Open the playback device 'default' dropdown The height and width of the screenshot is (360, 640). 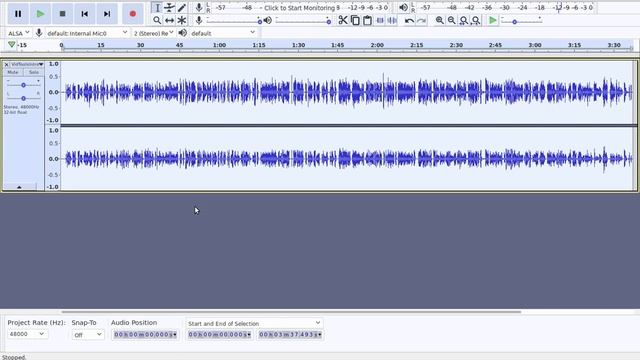(x=223, y=33)
